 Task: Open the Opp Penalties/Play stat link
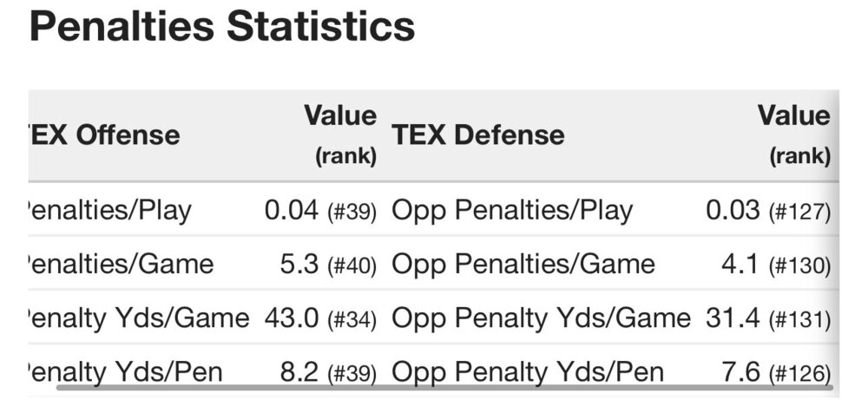point(512,211)
